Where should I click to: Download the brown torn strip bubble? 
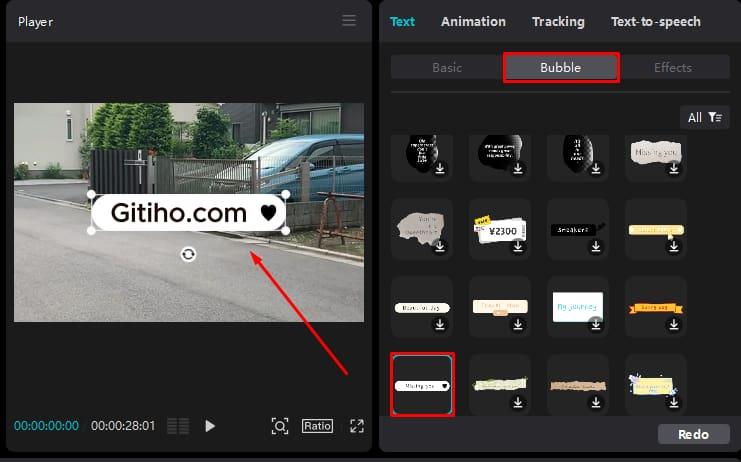pos(596,402)
